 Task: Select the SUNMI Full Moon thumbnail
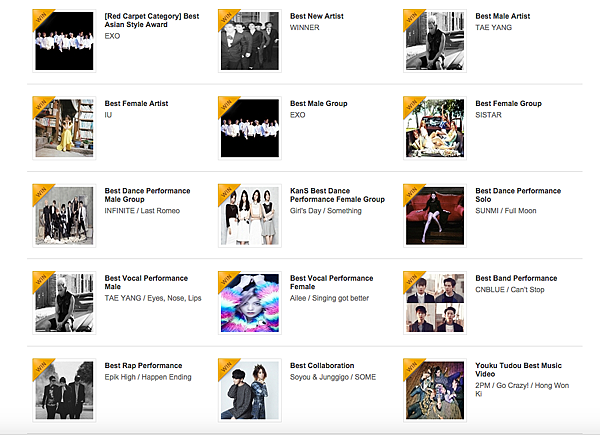point(435,215)
